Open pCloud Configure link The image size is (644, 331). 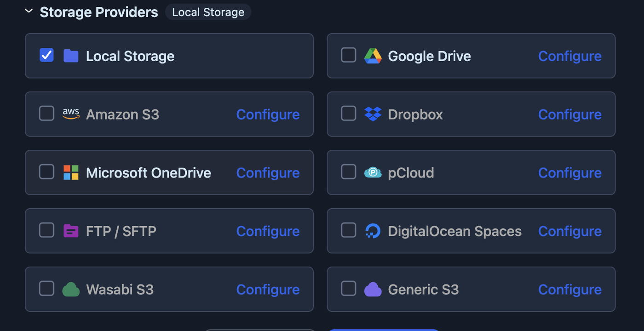tap(570, 173)
